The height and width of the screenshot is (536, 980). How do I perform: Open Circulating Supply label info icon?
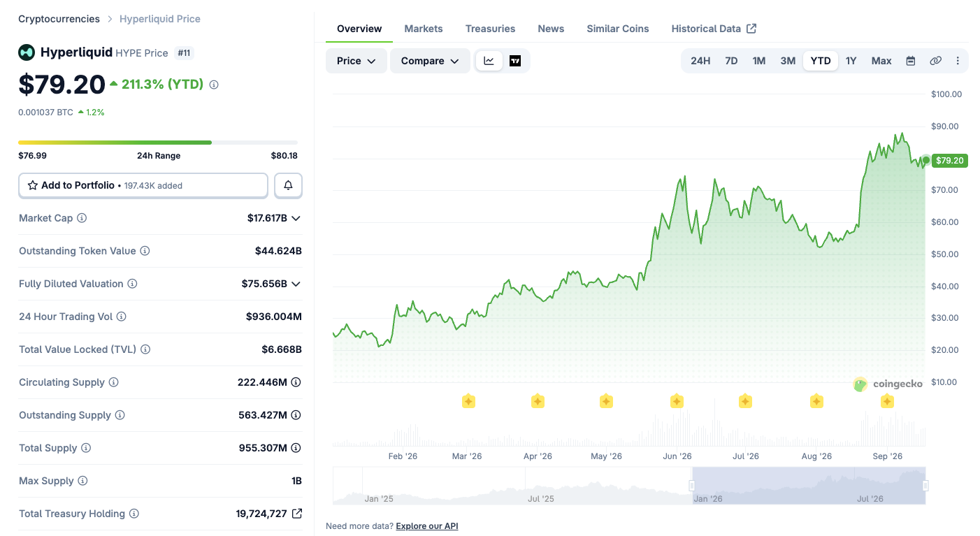tap(113, 382)
